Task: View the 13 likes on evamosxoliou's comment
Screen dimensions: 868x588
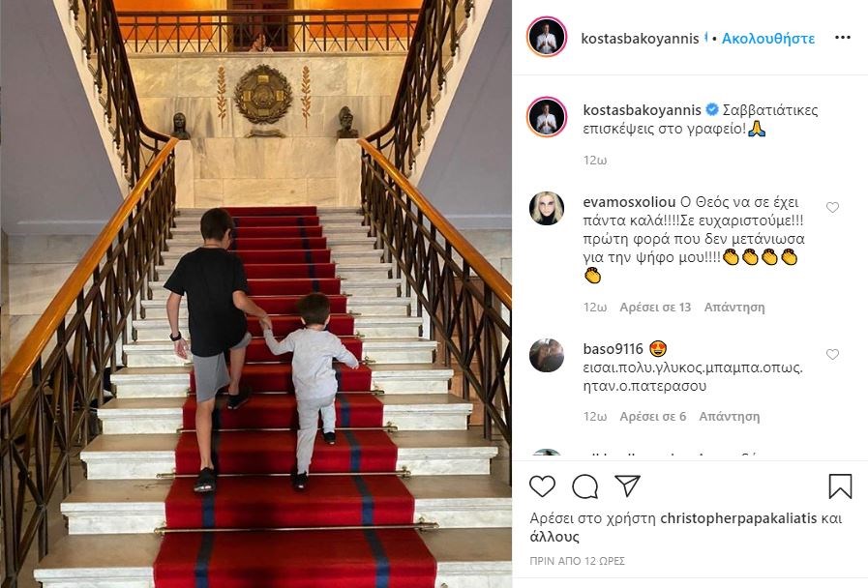Action: coord(655,307)
